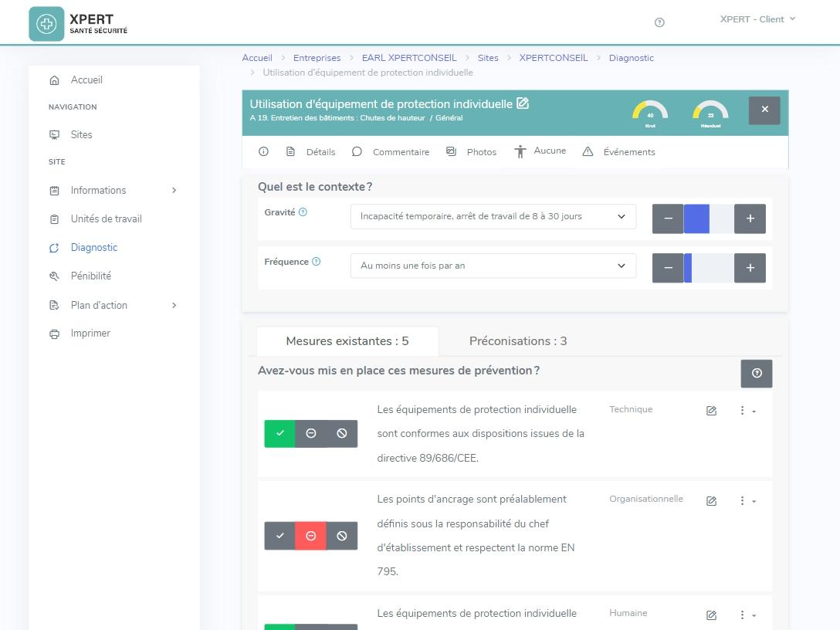Open the Fréquence dropdown

493,266
